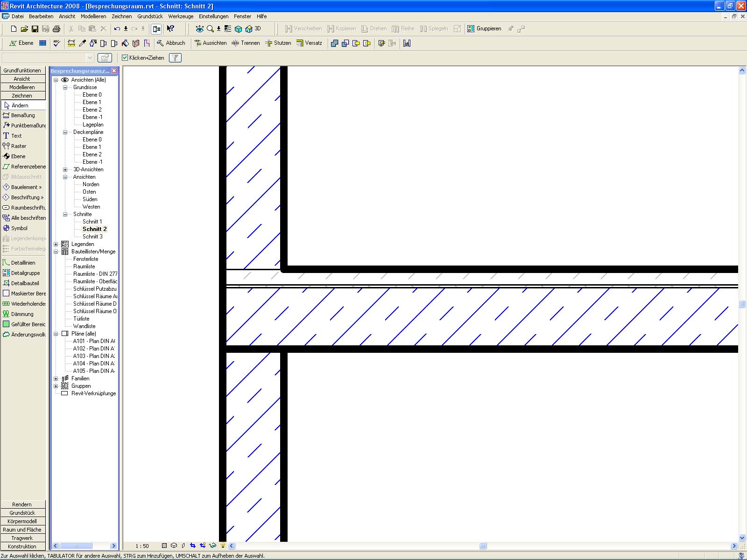Click the Ausrichten align tool
Image resolution: width=747 pixels, height=560 pixels.
(211, 43)
